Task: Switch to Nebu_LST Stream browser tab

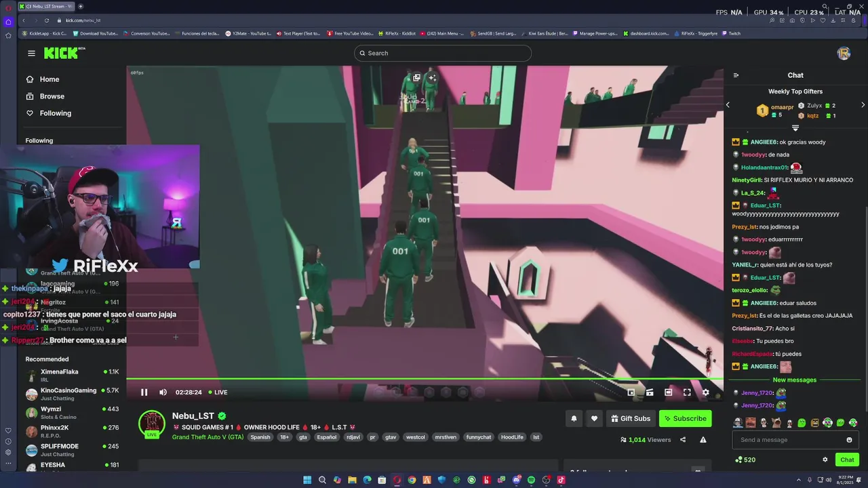Action: click(46, 6)
